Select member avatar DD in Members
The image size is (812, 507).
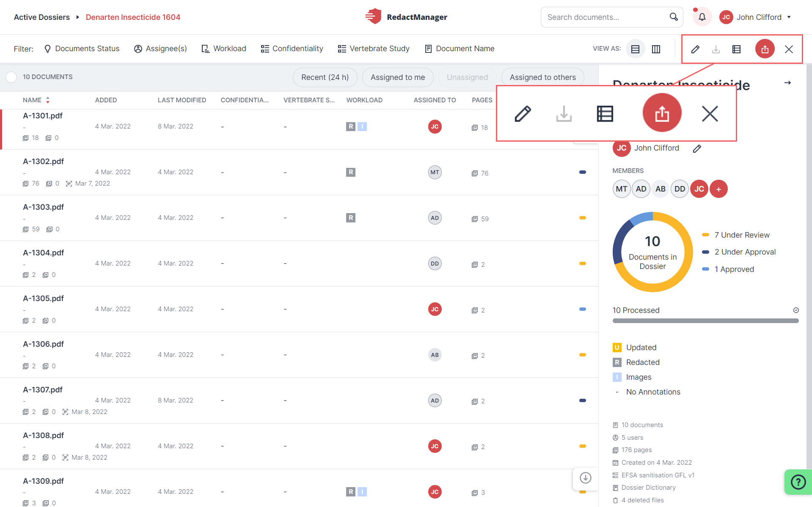point(680,189)
